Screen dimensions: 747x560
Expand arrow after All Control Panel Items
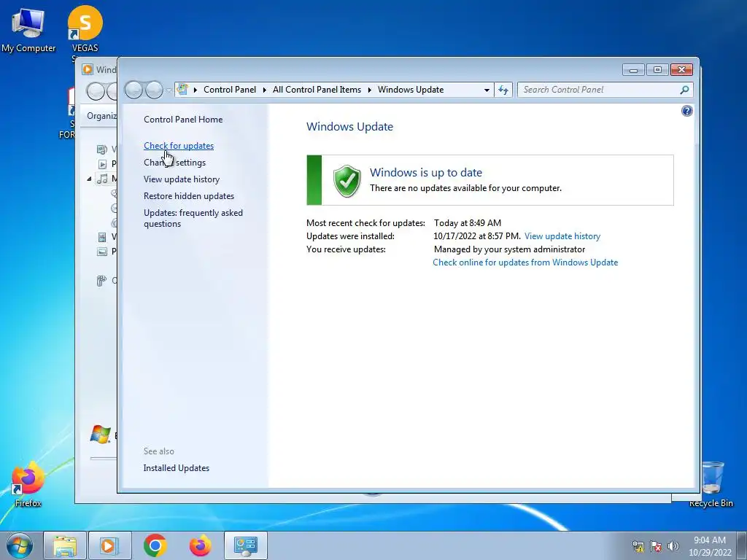[x=369, y=90]
